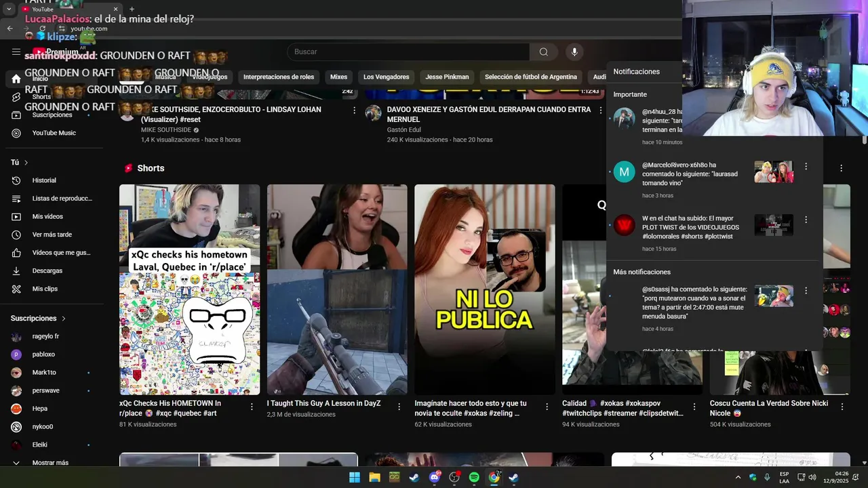Select the Mixes filter chip
The height and width of the screenshot is (488, 868).
click(338, 77)
